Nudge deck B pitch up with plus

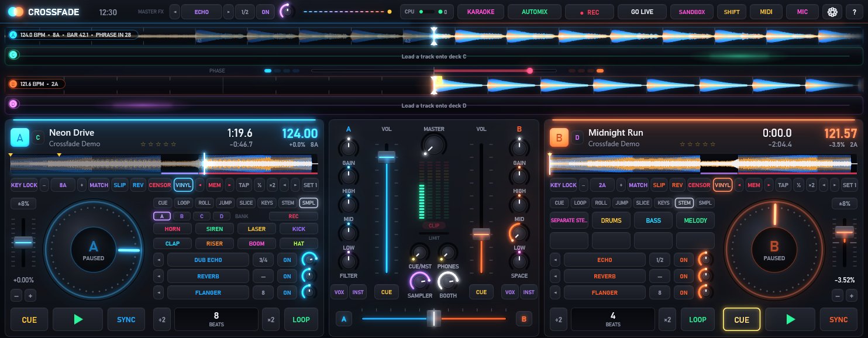852,296
